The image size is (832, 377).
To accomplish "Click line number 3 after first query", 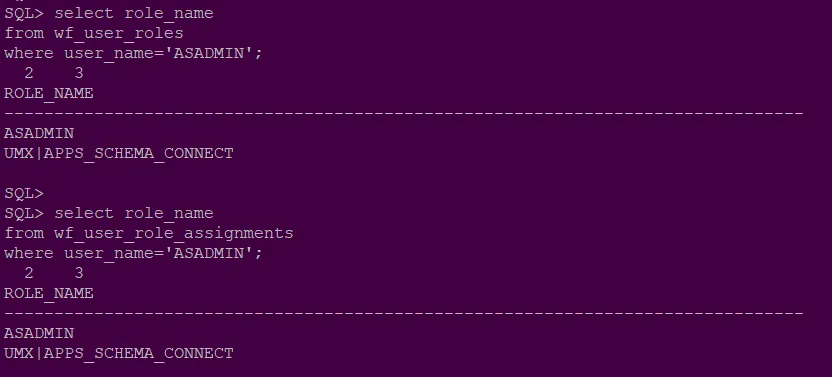I will point(79,73).
